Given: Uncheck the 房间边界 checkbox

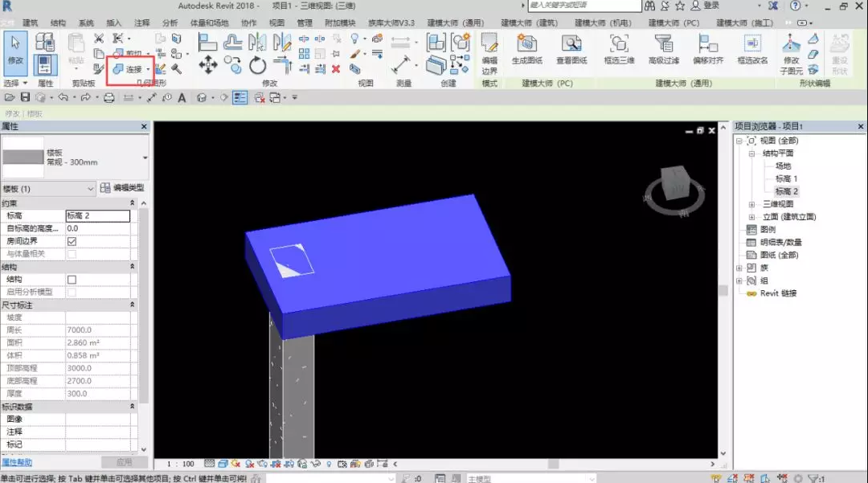Looking at the screenshot, I should pyautogui.click(x=72, y=241).
